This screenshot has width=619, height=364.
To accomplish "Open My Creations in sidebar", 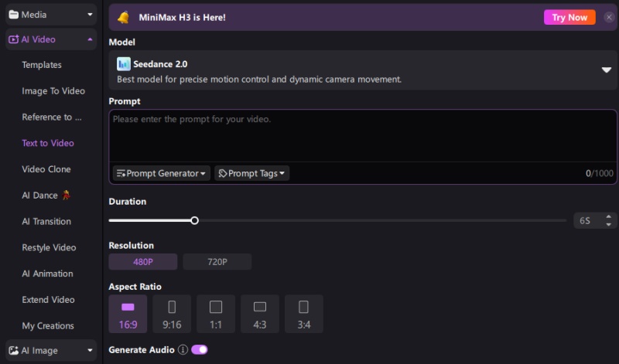I will point(48,326).
